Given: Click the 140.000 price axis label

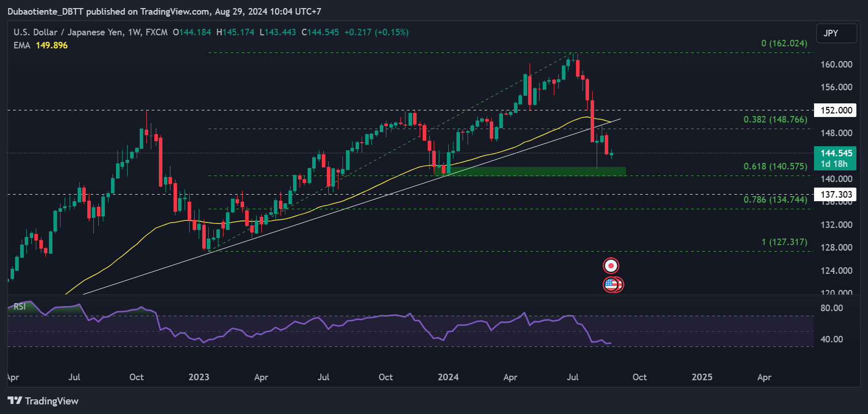Looking at the screenshot, I should point(836,179).
